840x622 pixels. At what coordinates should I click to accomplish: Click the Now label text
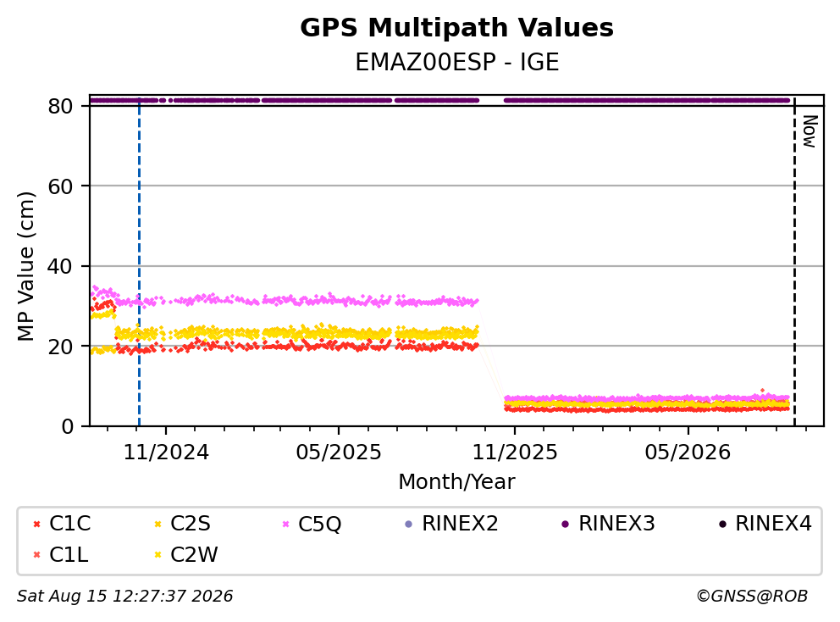[810, 131]
